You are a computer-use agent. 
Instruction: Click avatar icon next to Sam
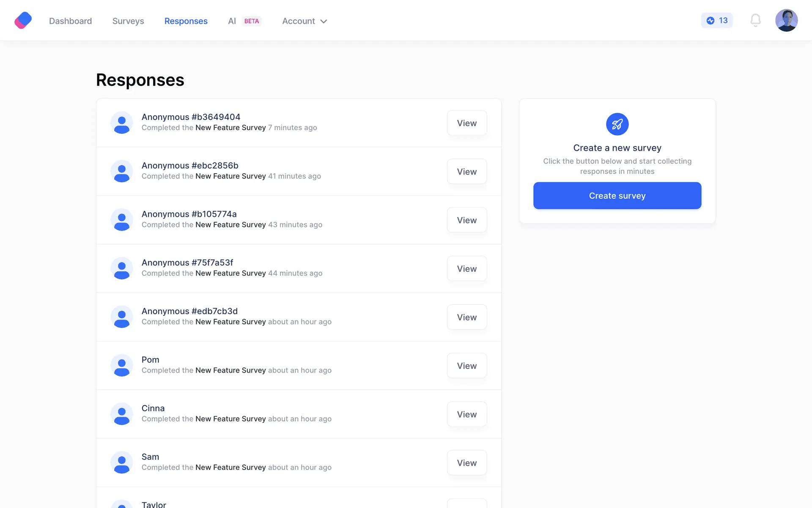pyautogui.click(x=122, y=462)
